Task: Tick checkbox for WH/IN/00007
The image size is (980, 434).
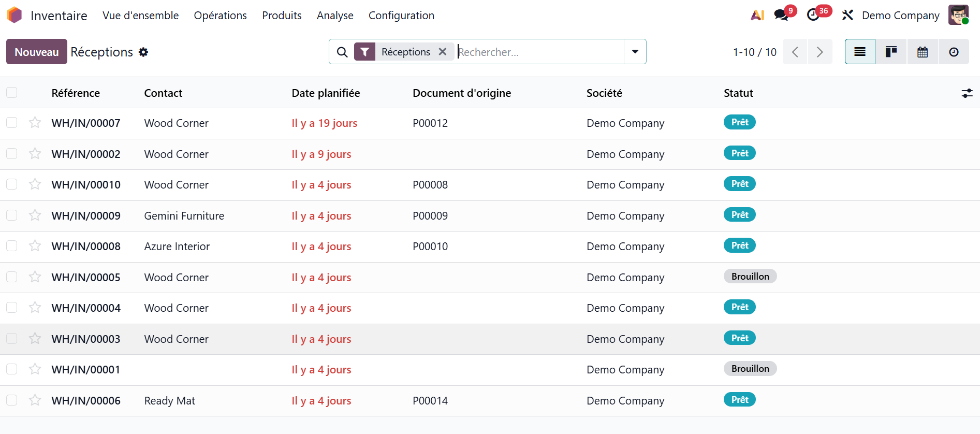Action: coord(11,123)
